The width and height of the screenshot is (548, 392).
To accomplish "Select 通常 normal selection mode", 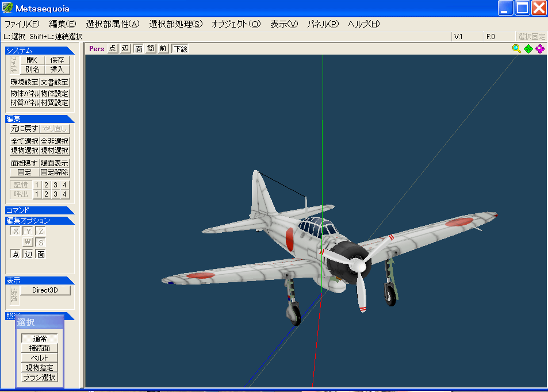I will click(40, 339).
